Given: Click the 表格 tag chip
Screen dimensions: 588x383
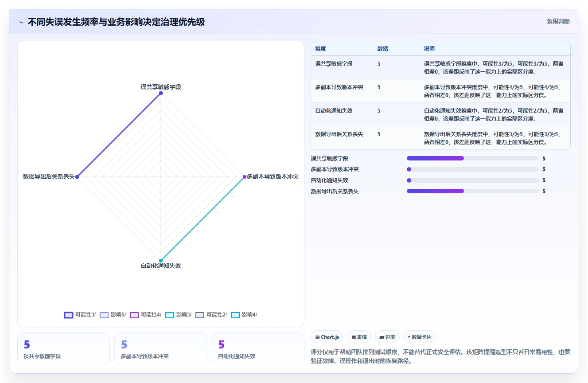Looking at the screenshot, I should (359, 337).
